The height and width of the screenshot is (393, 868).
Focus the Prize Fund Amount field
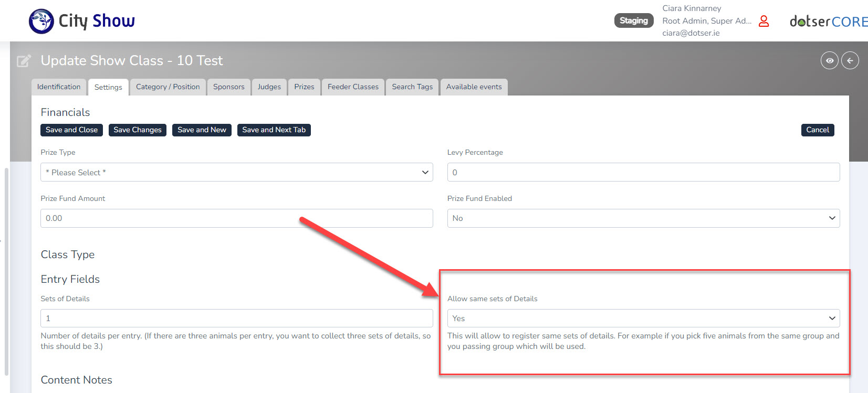click(236, 218)
